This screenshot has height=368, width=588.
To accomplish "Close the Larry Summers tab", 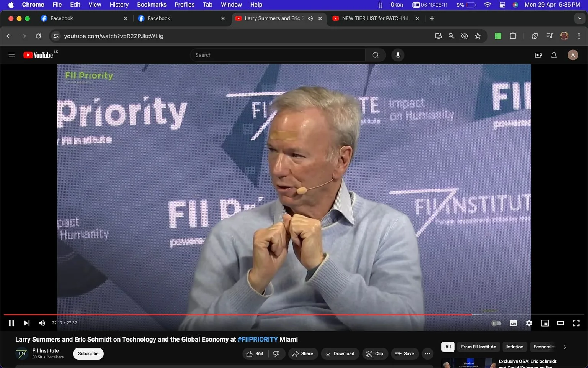I will tap(320, 18).
